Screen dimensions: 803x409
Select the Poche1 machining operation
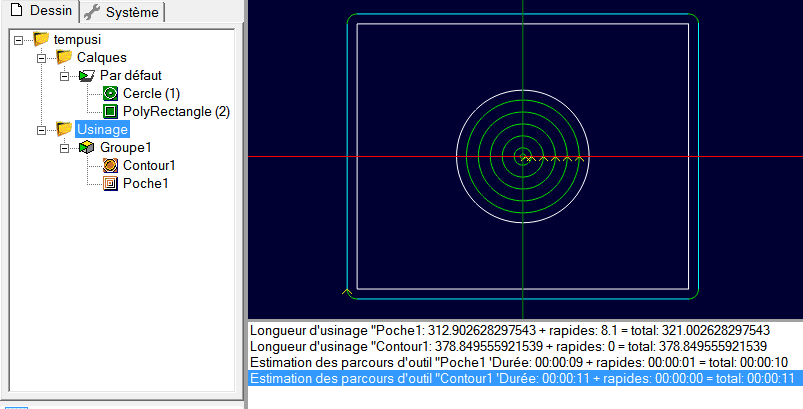pyautogui.click(x=146, y=183)
